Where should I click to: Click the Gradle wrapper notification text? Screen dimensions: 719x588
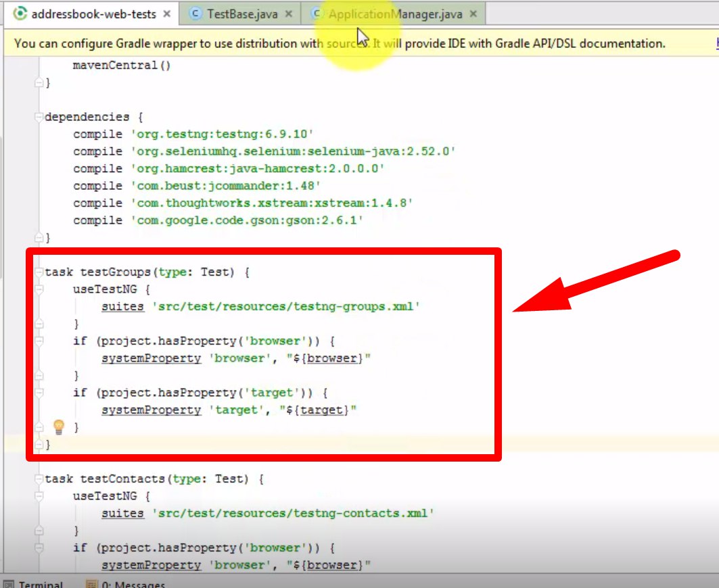340,43
